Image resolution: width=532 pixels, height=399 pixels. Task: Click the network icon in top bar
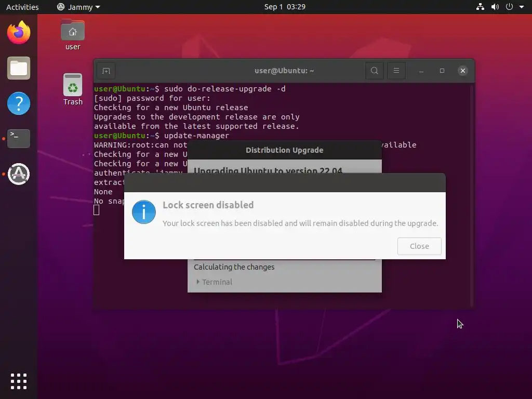pos(480,7)
